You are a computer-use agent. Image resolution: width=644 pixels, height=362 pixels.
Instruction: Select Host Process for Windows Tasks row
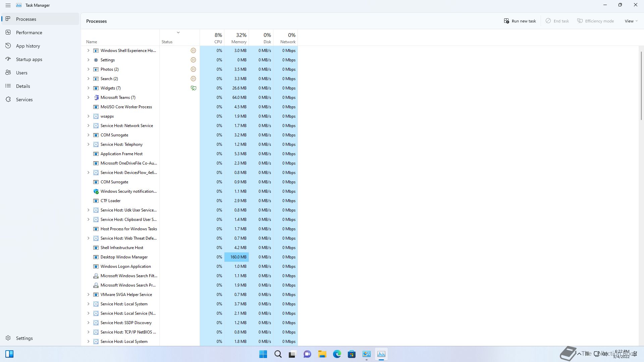pos(190,229)
